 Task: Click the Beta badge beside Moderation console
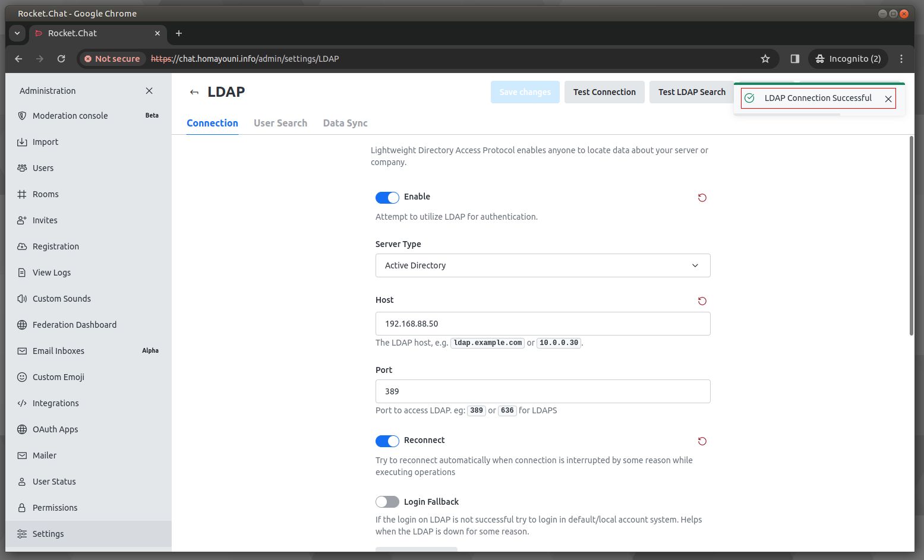[x=152, y=115]
